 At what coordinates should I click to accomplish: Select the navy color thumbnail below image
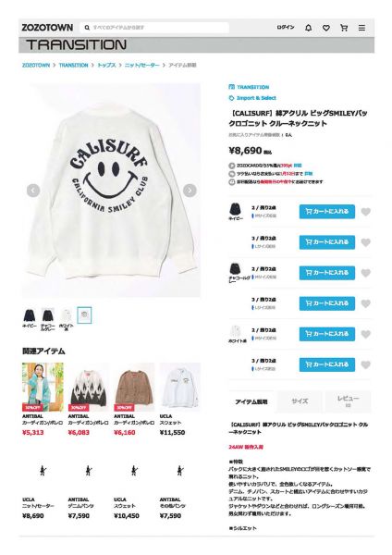[30, 315]
